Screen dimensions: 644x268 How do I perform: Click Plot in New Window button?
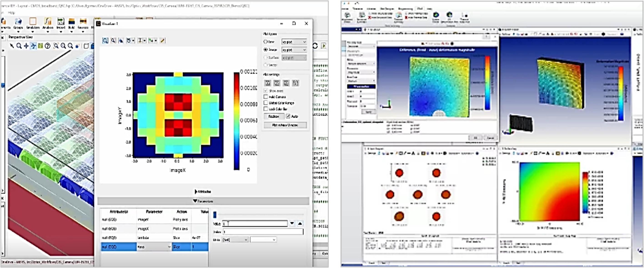(285, 125)
